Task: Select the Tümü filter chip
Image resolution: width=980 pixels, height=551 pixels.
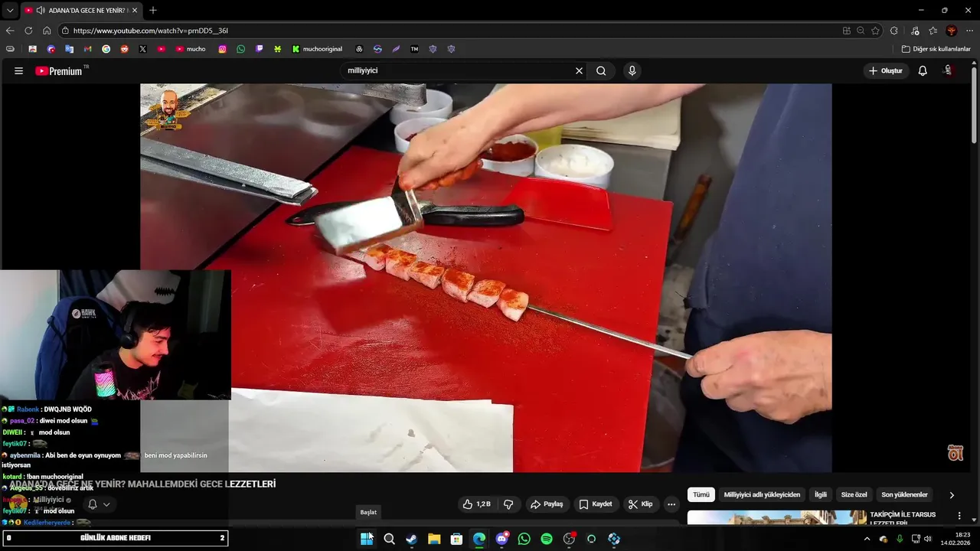Action: (x=701, y=495)
